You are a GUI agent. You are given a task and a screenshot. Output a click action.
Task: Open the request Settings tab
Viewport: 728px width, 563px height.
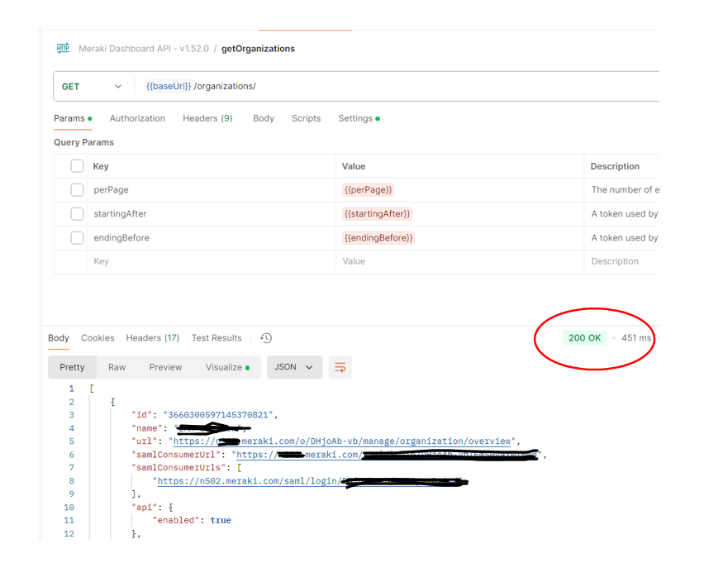[354, 118]
